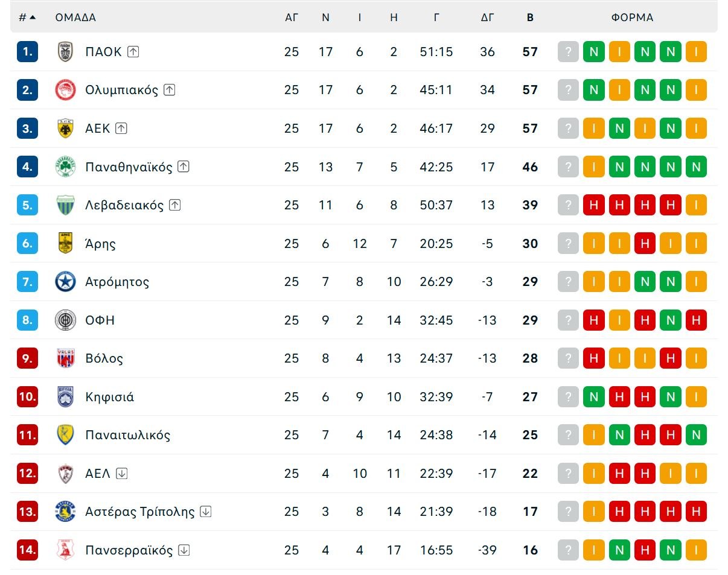Select the Βόλος team badge
The height and width of the screenshot is (575, 728).
click(x=65, y=358)
